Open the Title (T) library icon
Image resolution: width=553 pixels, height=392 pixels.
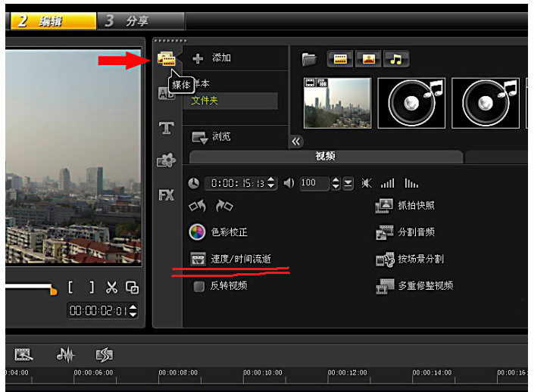166,128
